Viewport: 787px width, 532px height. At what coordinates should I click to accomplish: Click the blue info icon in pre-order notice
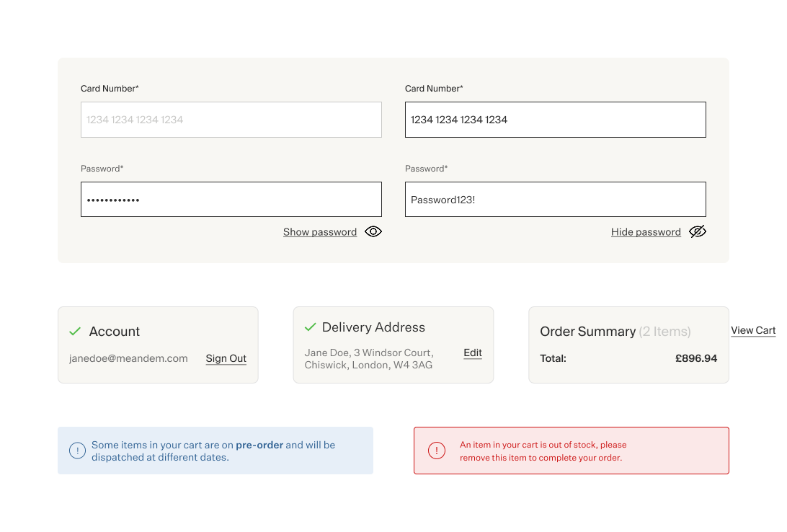click(77, 451)
